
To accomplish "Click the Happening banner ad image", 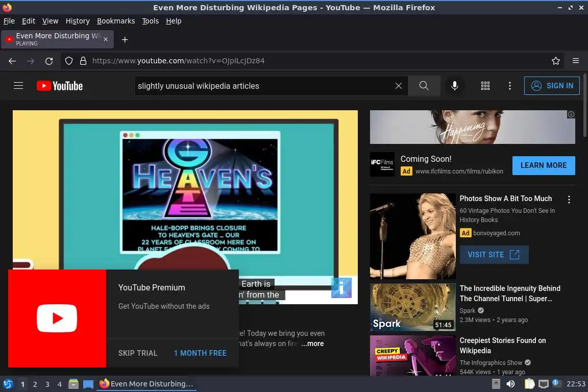I will pos(472,127).
